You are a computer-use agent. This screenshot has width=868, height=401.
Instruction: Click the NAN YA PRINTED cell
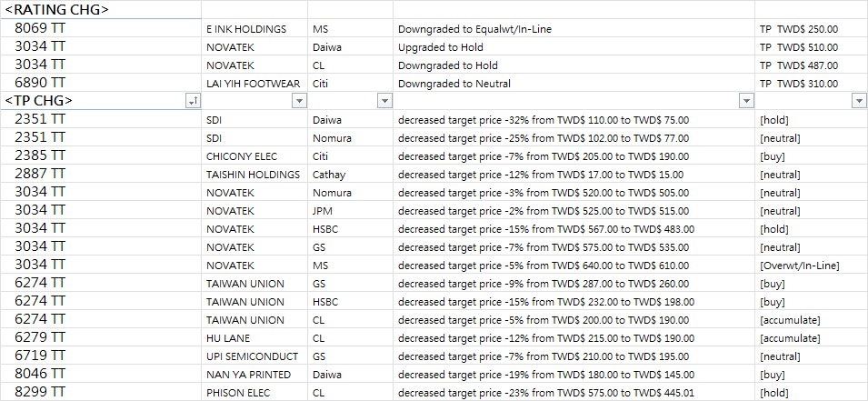pos(254,375)
